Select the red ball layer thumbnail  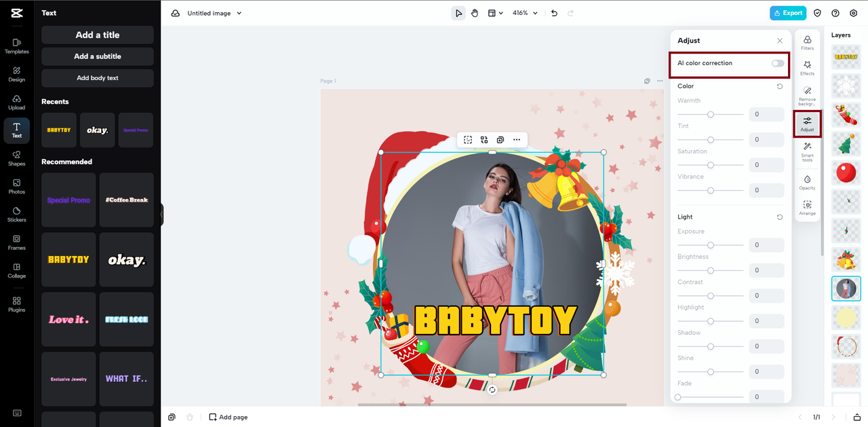tap(846, 172)
